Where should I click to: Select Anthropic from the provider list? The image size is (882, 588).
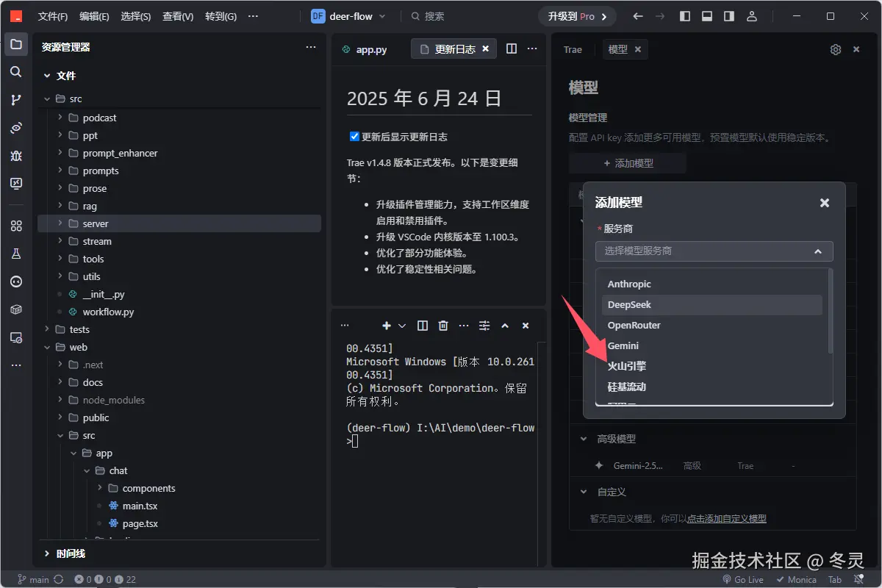tap(711, 284)
